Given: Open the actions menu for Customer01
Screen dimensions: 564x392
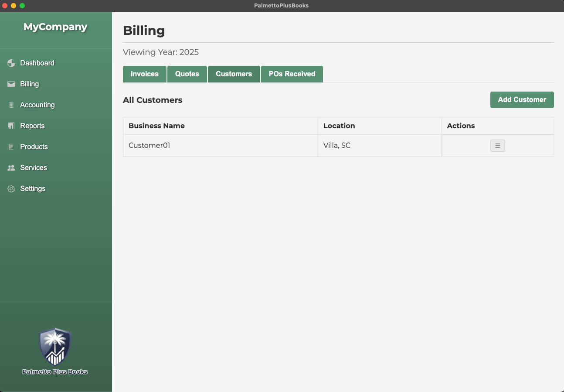Looking at the screenshot, I should pyautogui.click(x=497, y=146).
